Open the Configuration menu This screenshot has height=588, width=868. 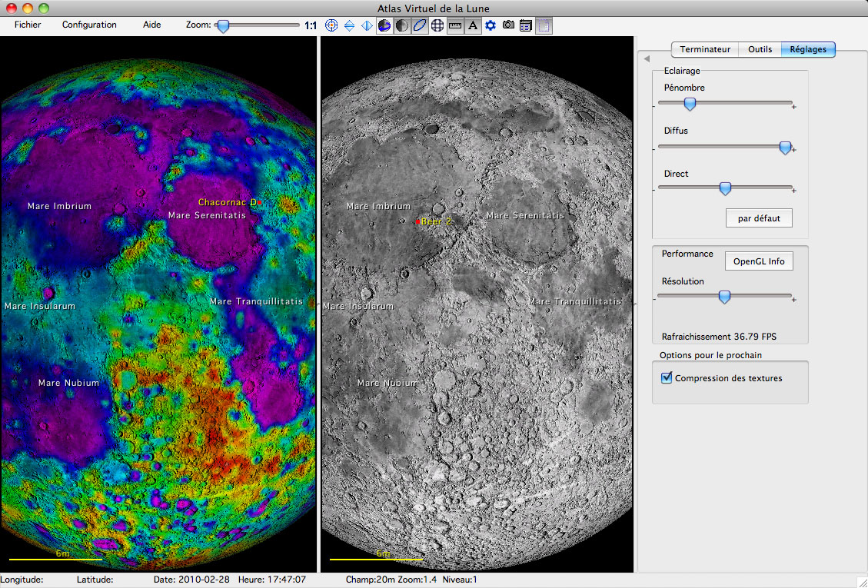click(89, 25)
